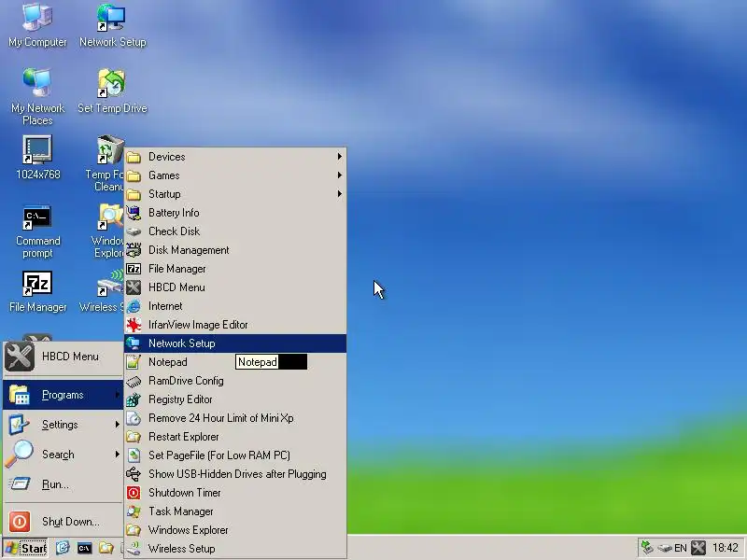Select the 1024x768 resolution shortcut
Viewport: 747px width, 560px height.
(x=37, y=158)
